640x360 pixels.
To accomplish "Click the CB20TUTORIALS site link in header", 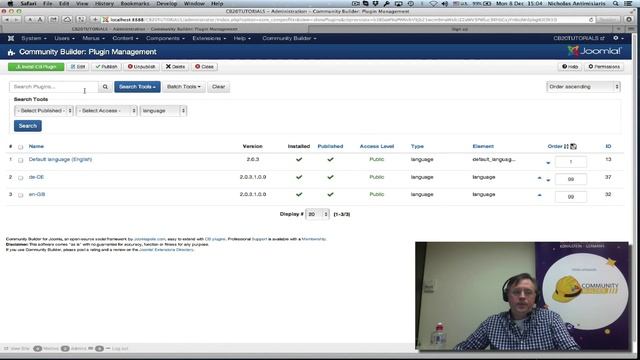I will click(x=579, y=38).
